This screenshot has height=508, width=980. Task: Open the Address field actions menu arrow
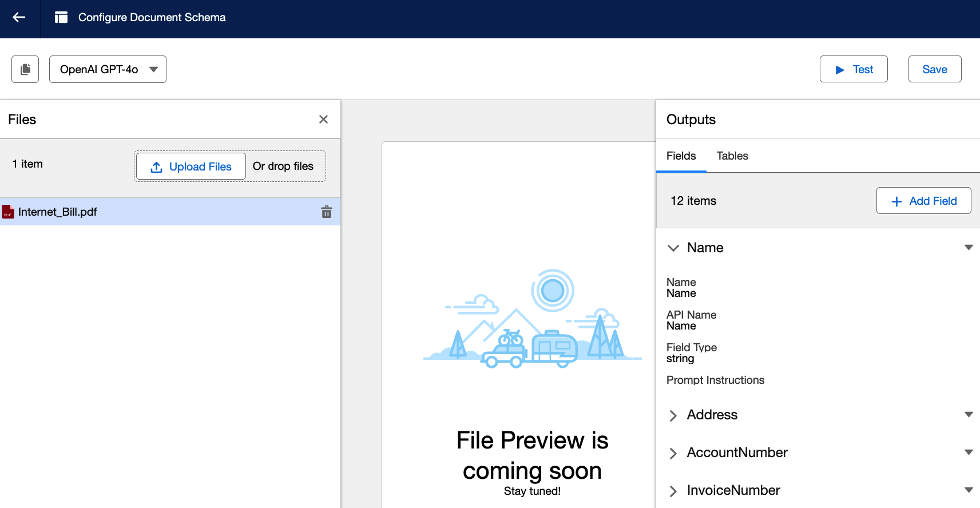pos(969,415)
